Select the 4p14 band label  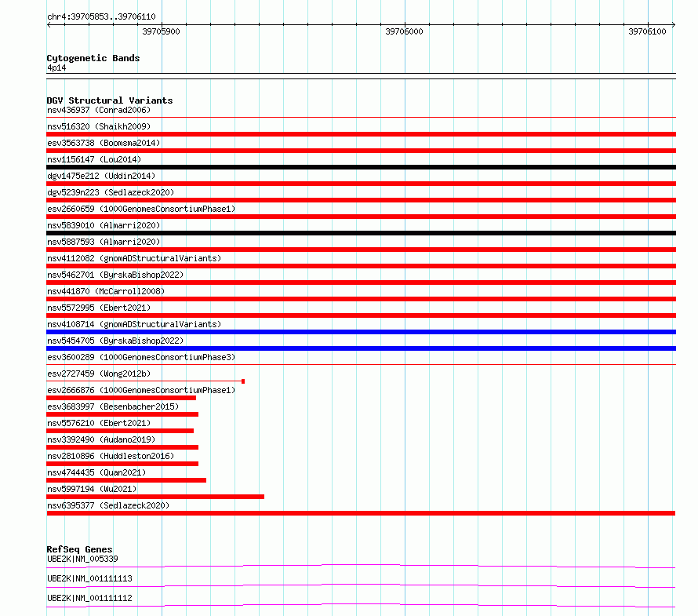coord(56,67)
